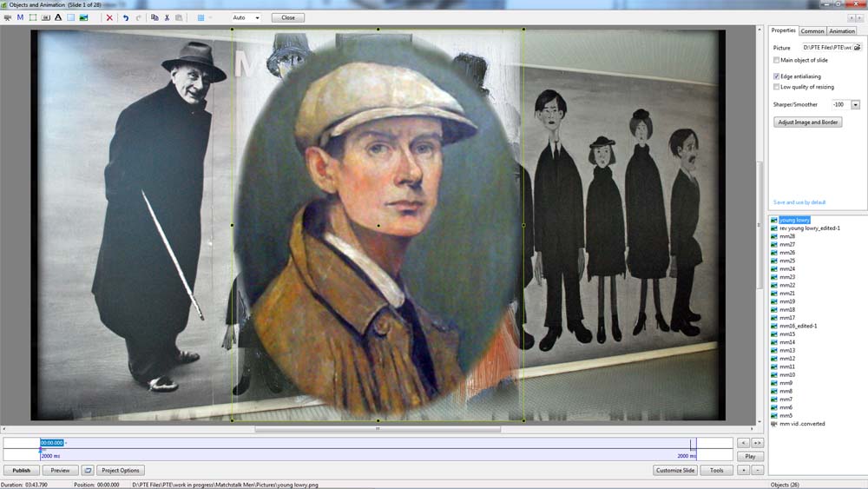
Task: Click the Picture file path field
Action: pos(827,48)
